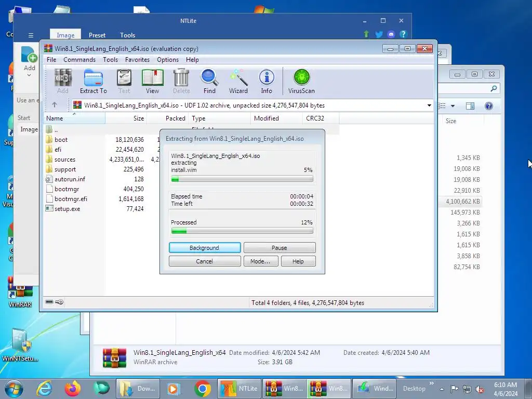The image size is (532, 399).
Task: Cancel the extraction
Action: 205,261
